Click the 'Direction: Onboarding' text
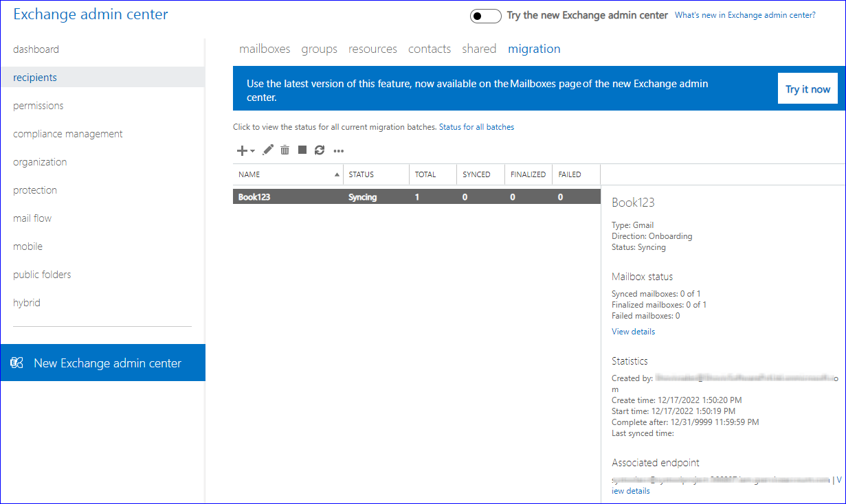The height and width of the screenshot is (504, 846). pos(652,236)
